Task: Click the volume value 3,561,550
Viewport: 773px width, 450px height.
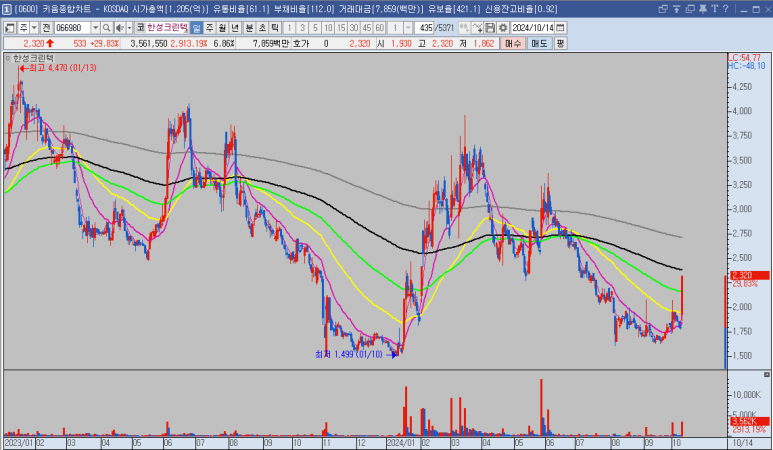Action: [x=149, y=44]
